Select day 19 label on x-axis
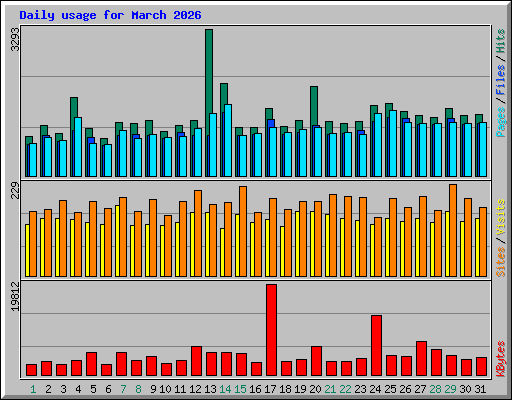 [300, 389]
